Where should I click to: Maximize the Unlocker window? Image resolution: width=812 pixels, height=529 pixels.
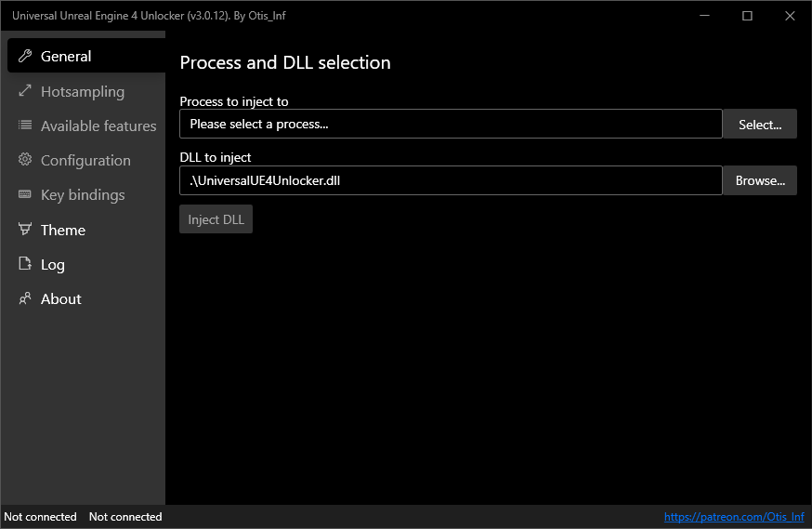pyautogui.click(x=747, y=16)
